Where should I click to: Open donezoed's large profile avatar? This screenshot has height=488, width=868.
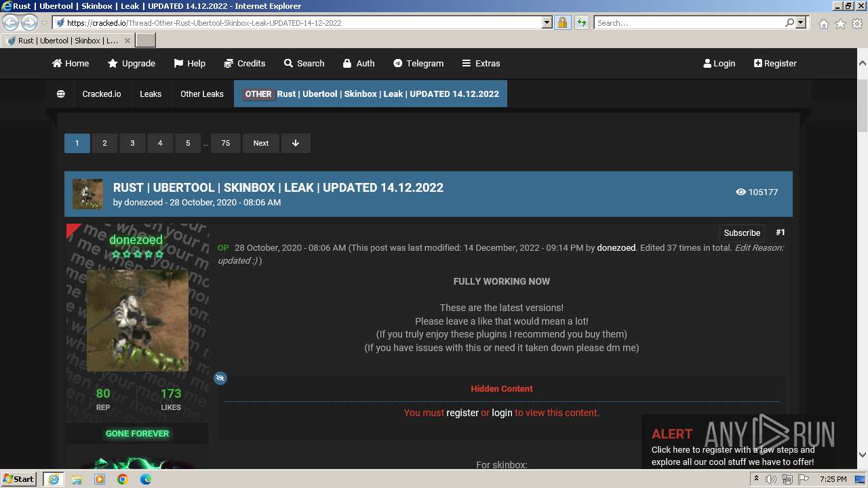138,321
